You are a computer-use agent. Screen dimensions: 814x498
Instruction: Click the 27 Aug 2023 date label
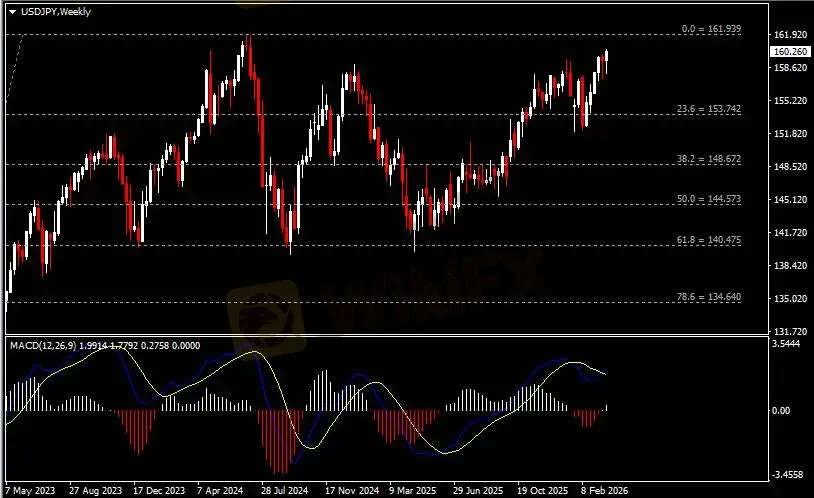click(x=95, y=490)
